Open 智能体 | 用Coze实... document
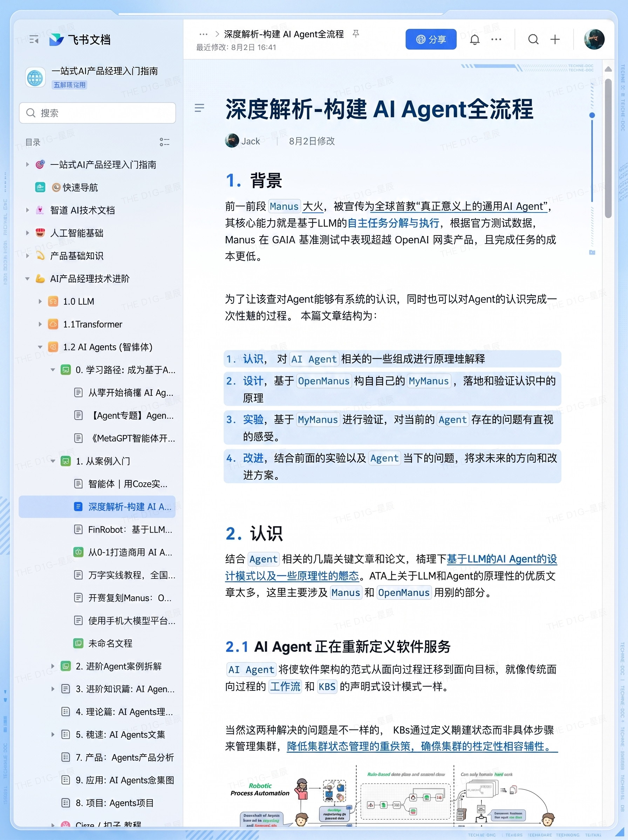 (128, 483)
